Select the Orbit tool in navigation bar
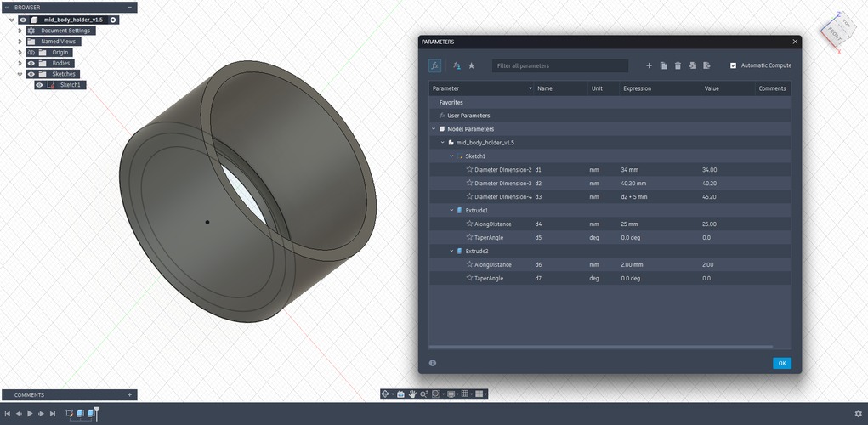Screen dimensions: 868x425 [386, 394]
